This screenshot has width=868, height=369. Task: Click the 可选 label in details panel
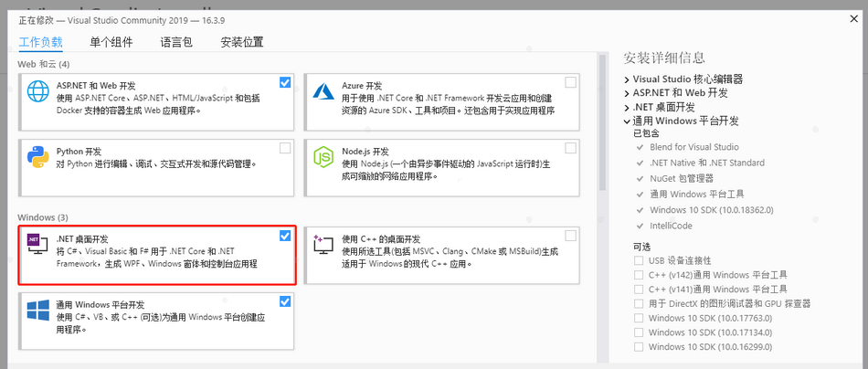[641, 246]
